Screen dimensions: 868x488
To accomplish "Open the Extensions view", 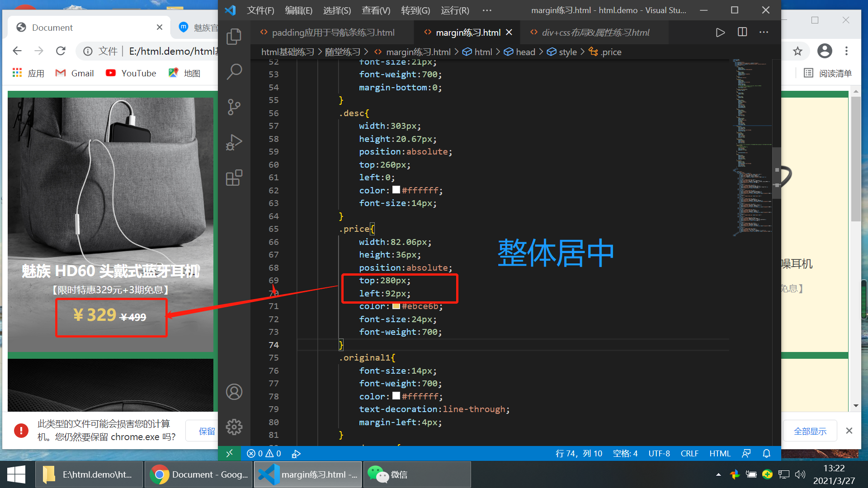I will [234, 178].
